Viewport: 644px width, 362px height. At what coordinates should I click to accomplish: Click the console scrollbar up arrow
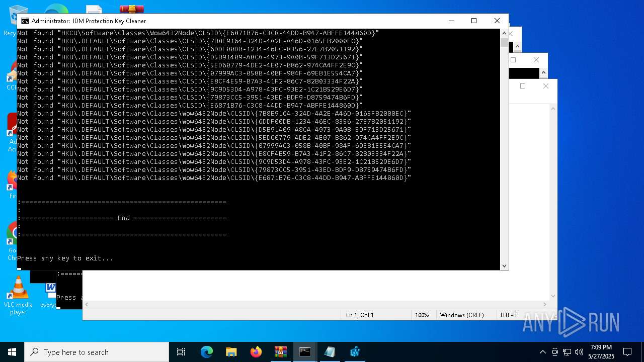pyautogui.click(x=504, y=33)
